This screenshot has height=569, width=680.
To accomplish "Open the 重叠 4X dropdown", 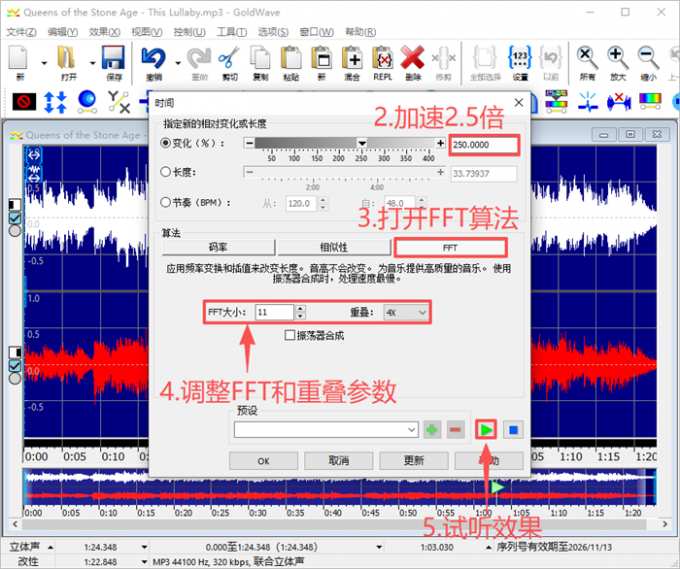I will pyautogui.click(x=406, y=312).
